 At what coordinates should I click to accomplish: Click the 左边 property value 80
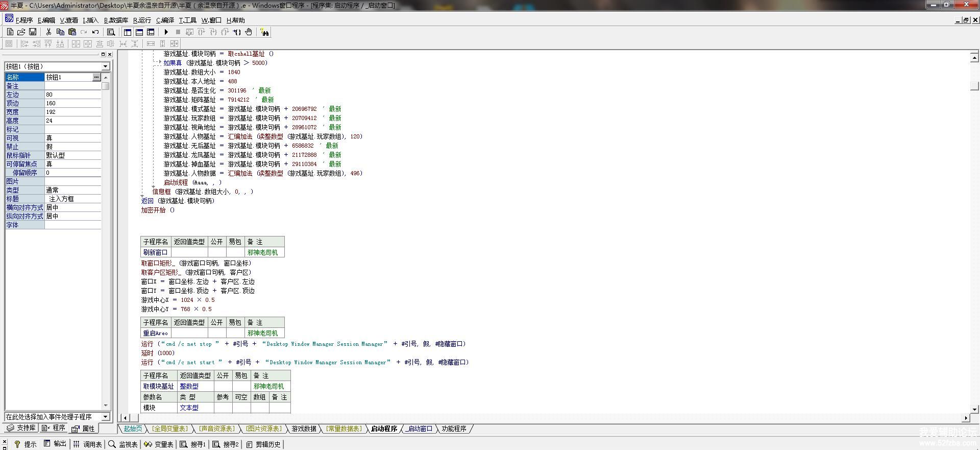tap(73, 94)
